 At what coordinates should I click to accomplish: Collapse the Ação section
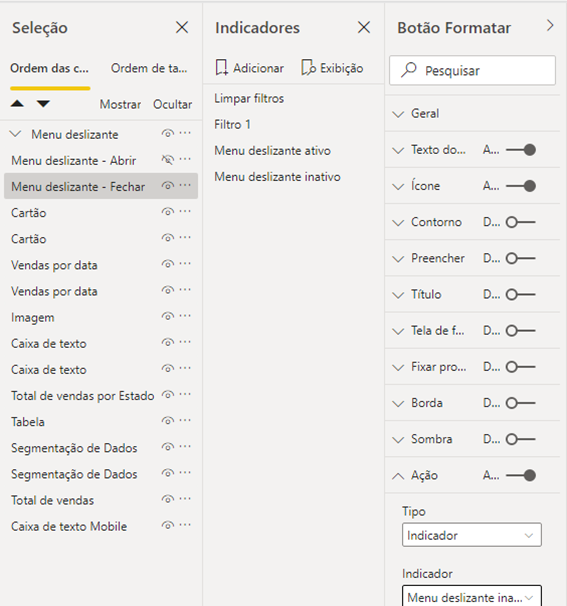[398, 476]
